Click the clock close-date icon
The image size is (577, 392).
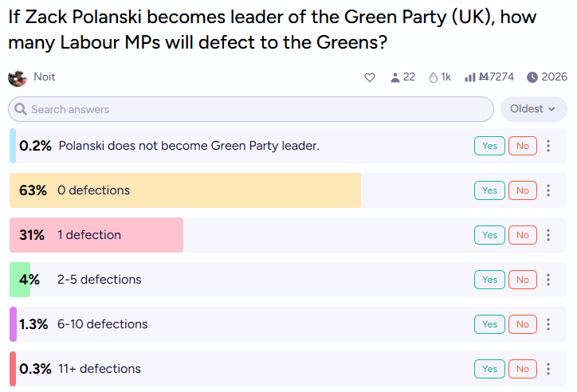coord(532,77)
